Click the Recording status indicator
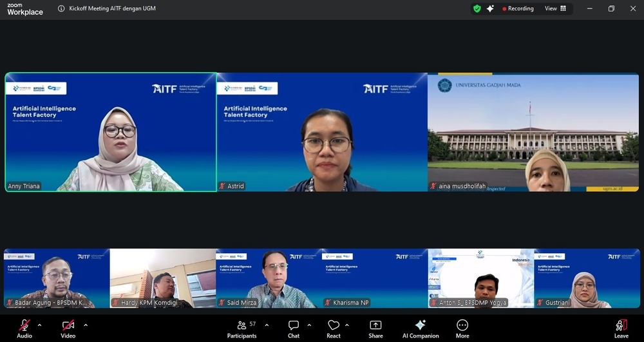 click(518, 8)
